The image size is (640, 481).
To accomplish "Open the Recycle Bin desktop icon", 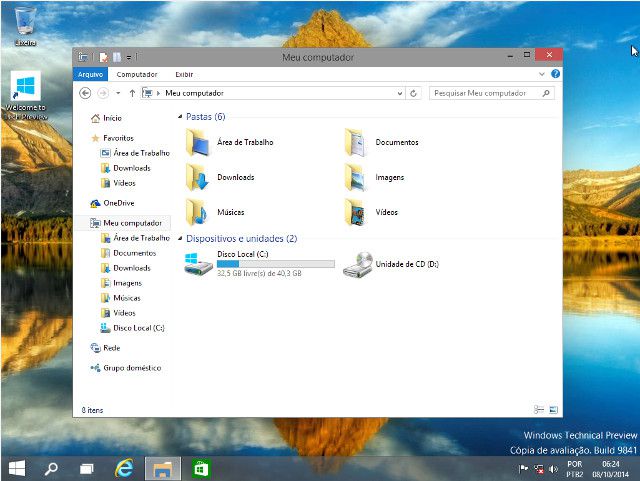I will click(x=25, y=26).
